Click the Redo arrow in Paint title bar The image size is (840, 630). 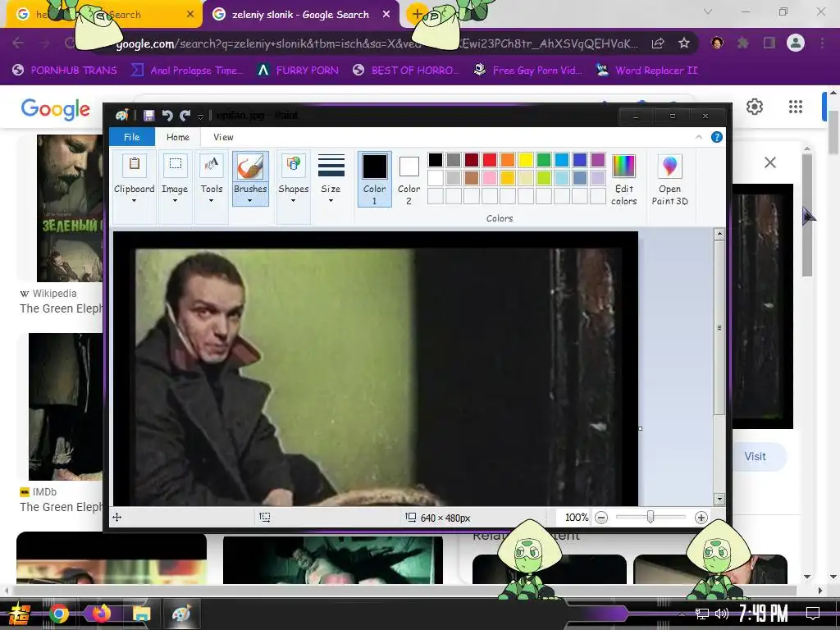point(185,115)
